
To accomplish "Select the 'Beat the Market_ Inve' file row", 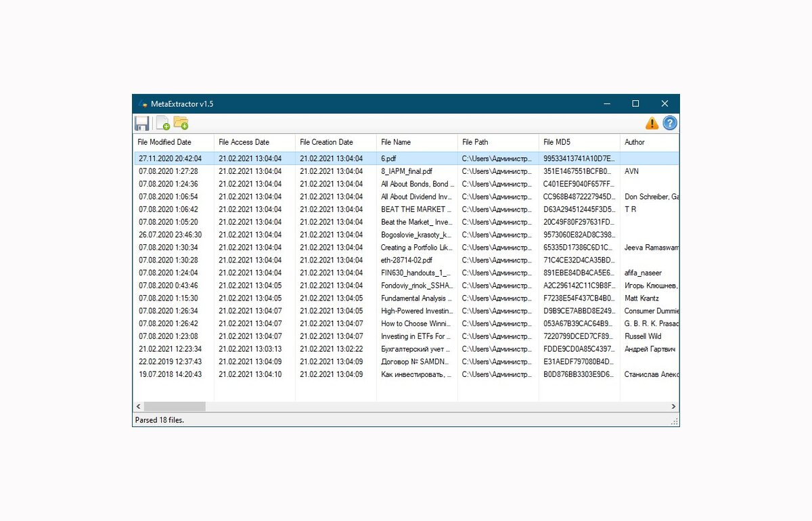I will (406, 222).
